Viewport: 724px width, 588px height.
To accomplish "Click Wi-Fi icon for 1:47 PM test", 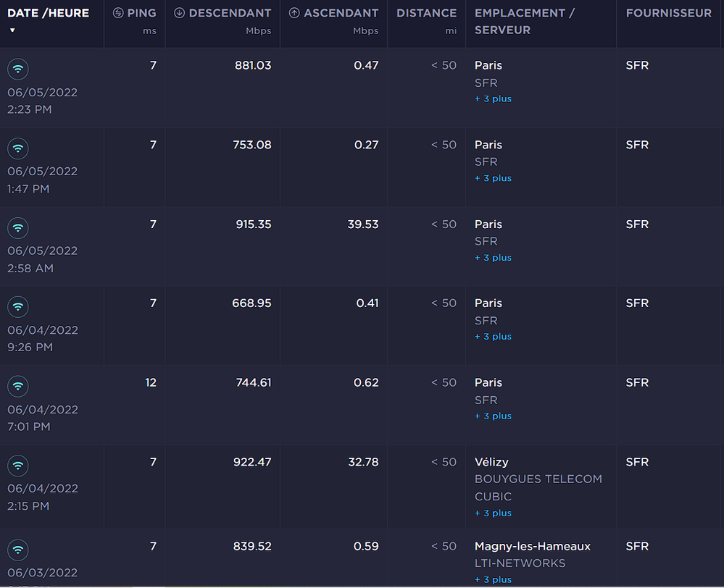I will (18, 148).
